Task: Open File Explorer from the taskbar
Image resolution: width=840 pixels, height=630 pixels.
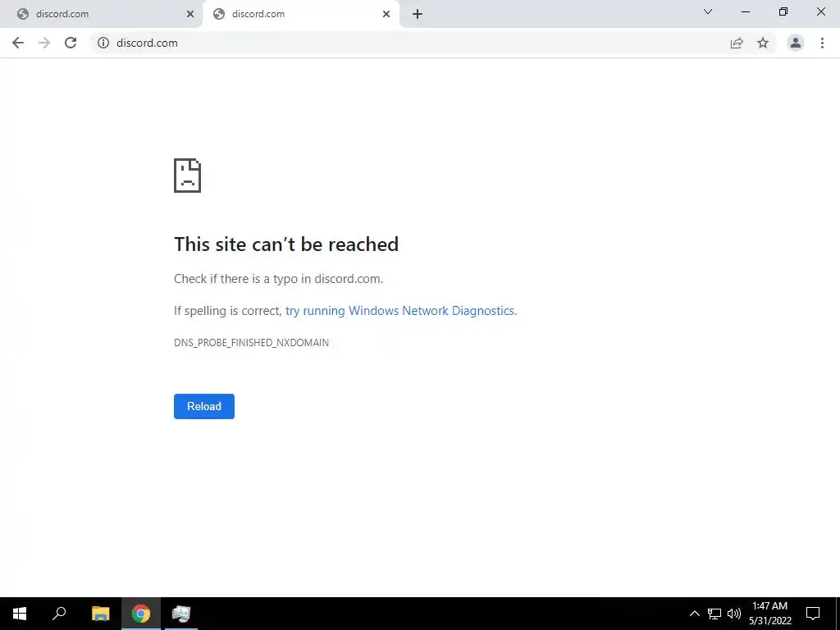Action: [101, 614]
